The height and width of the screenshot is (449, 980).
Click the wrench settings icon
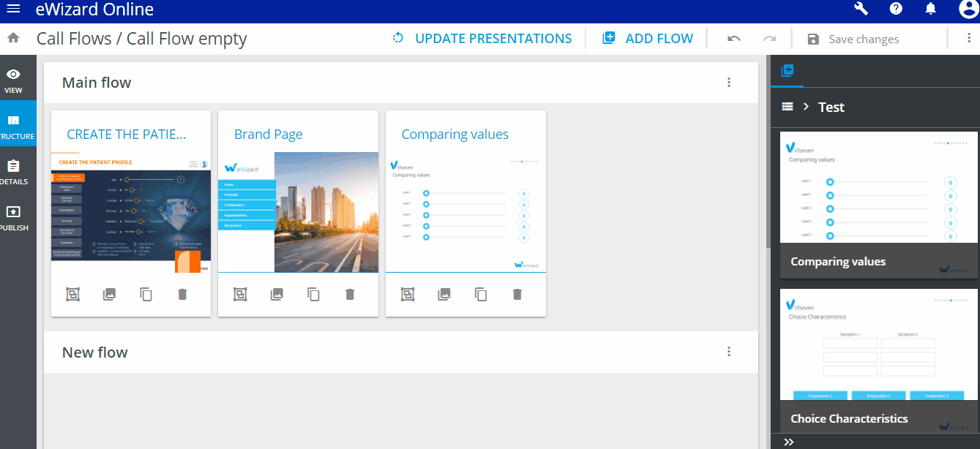[x=861, y=9]
